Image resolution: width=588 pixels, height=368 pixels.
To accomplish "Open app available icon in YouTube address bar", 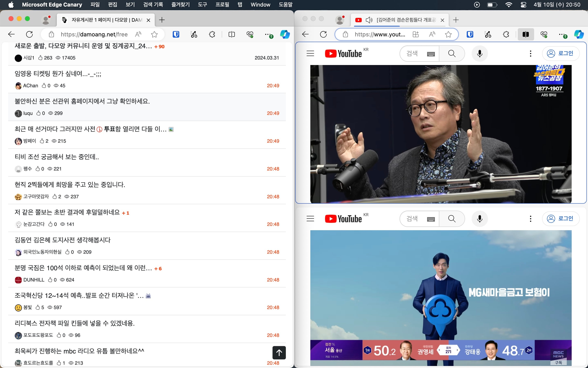I will [416, 34].
